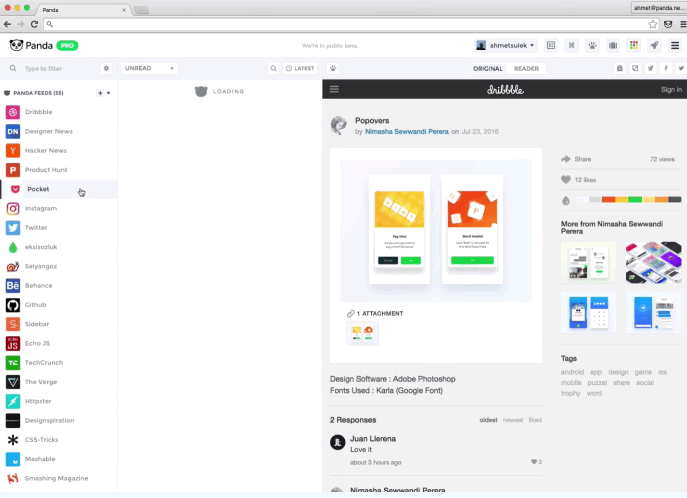The image size is (687, 498).
Task: Sort responses by newest
Action: 513,420
